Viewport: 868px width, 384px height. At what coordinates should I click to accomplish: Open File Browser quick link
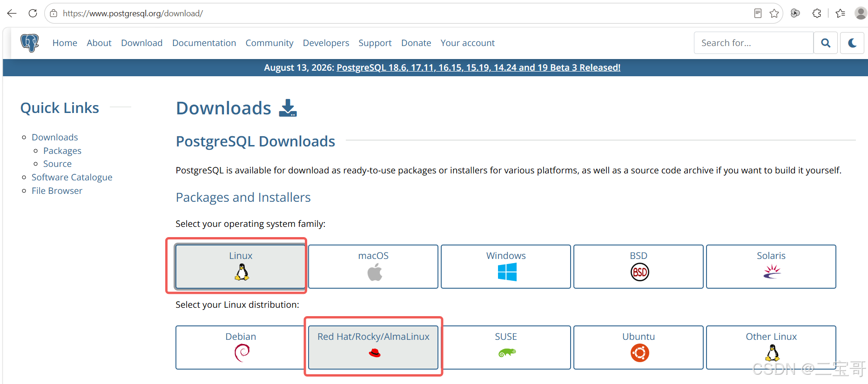point(57,191)
